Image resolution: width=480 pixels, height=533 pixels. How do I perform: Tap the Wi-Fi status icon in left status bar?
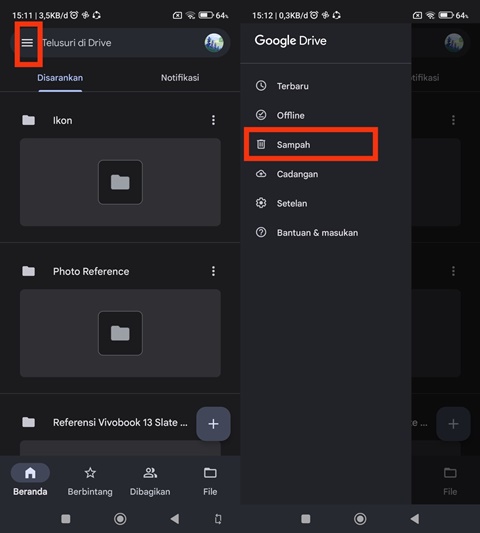191,15
